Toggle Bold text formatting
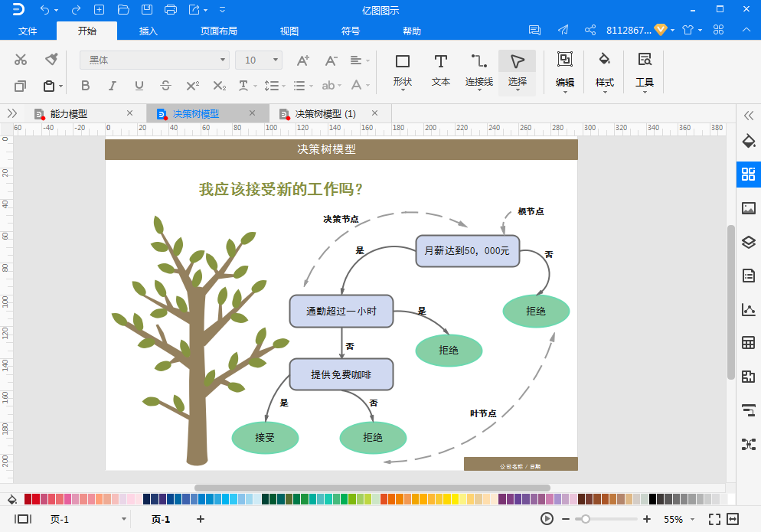Screen dimensions: 761x532 [85, 86]
